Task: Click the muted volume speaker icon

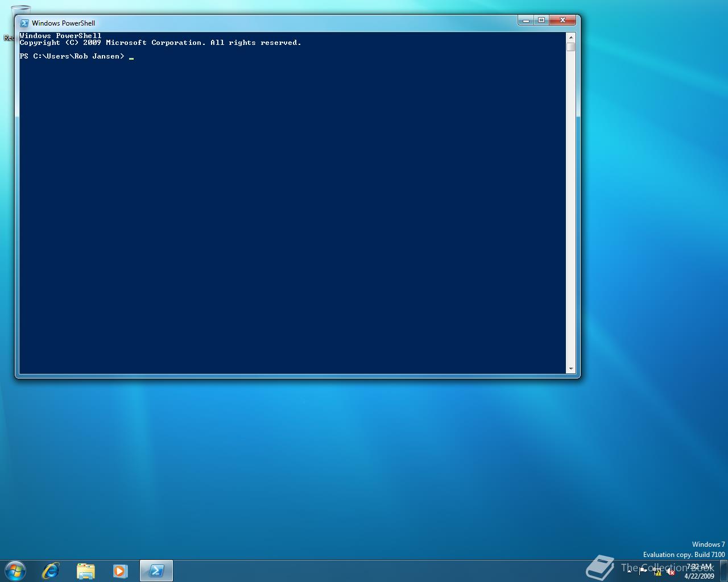Action: click(x=671, y=572)
